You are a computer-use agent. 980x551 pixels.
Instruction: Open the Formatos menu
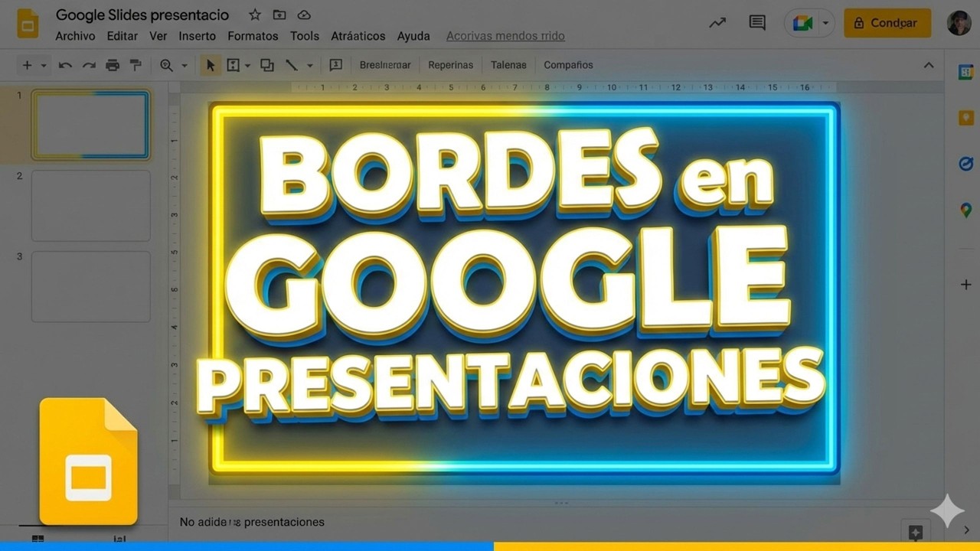click(253, 36)
